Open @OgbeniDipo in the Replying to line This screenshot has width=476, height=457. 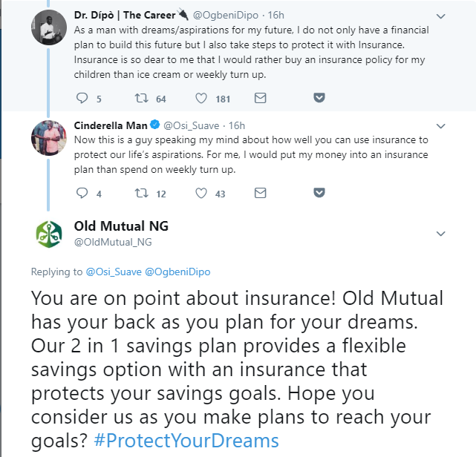pyautogui.click(x=177, y=272)
